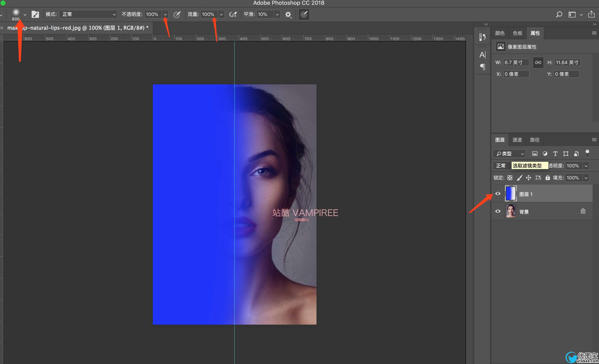Switch to the 通道 tab
Image resolution: width=599 pixels, height=364 pixels.
click(x=517, y=140)
